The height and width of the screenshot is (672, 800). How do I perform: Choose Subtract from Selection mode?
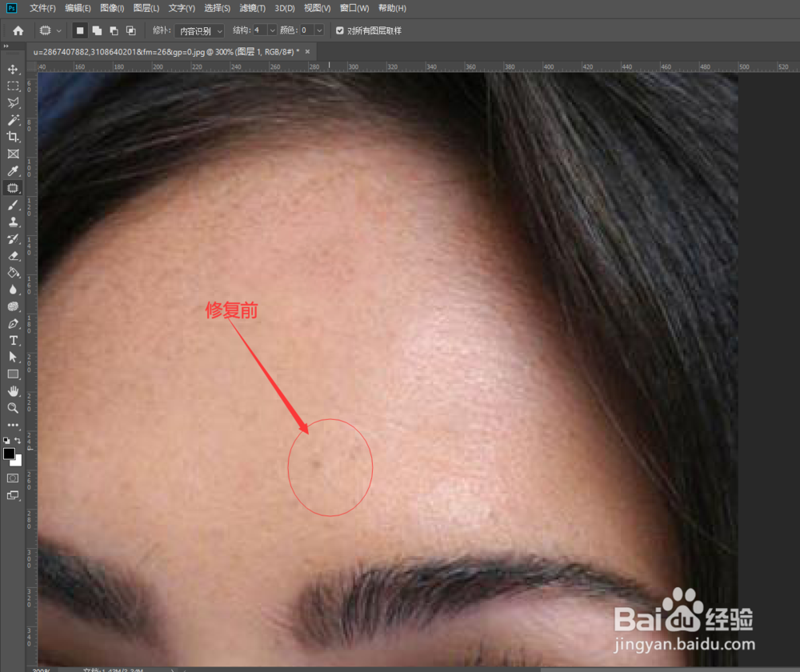tap(114, 30)
